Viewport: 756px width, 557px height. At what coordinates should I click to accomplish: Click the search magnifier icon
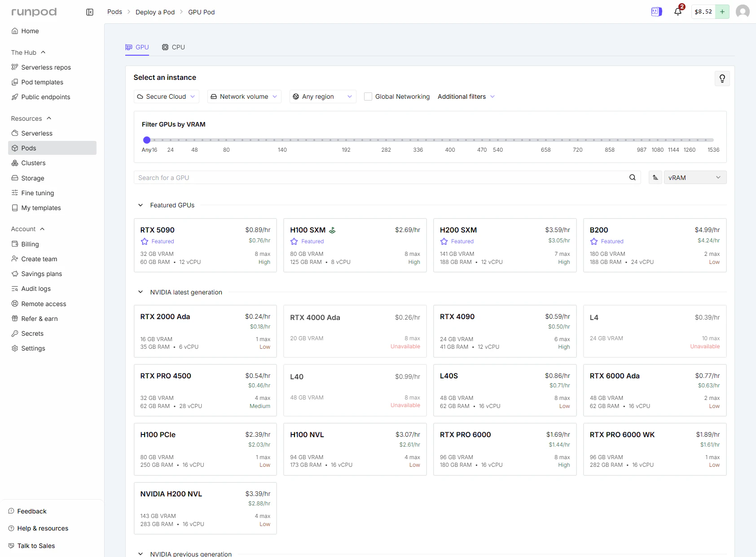[x=633, y=178]
